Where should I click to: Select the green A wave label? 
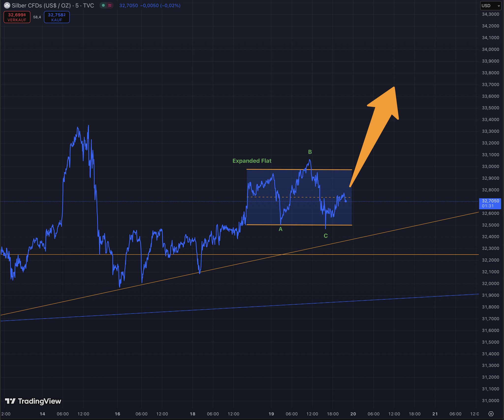coord(280,229)
